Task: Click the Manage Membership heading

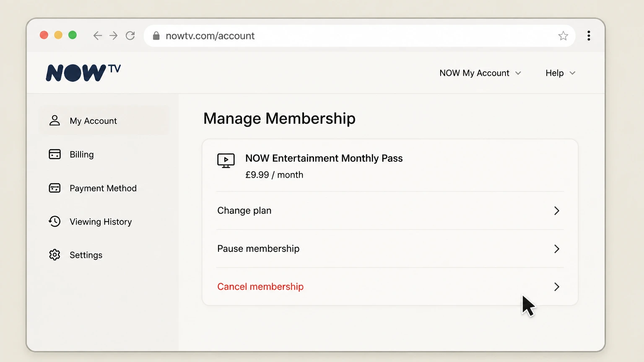Action: 279,119
